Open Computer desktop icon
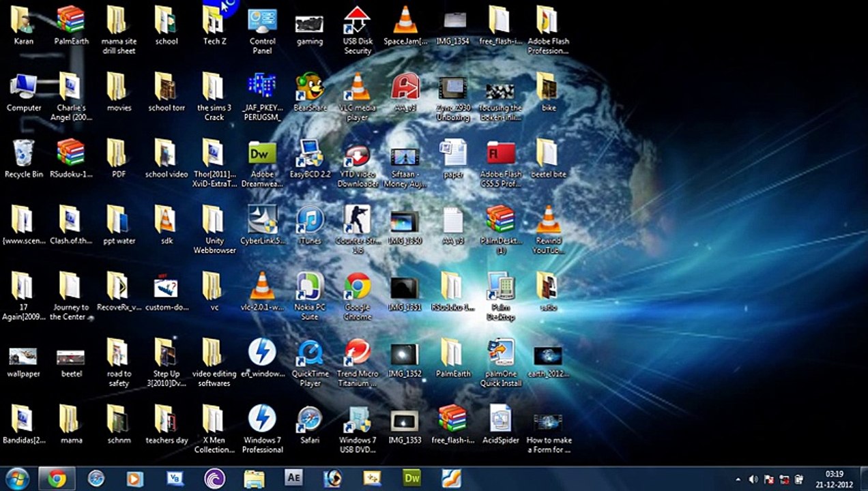This screenshot has width=868, height=491. click(23, 93)
